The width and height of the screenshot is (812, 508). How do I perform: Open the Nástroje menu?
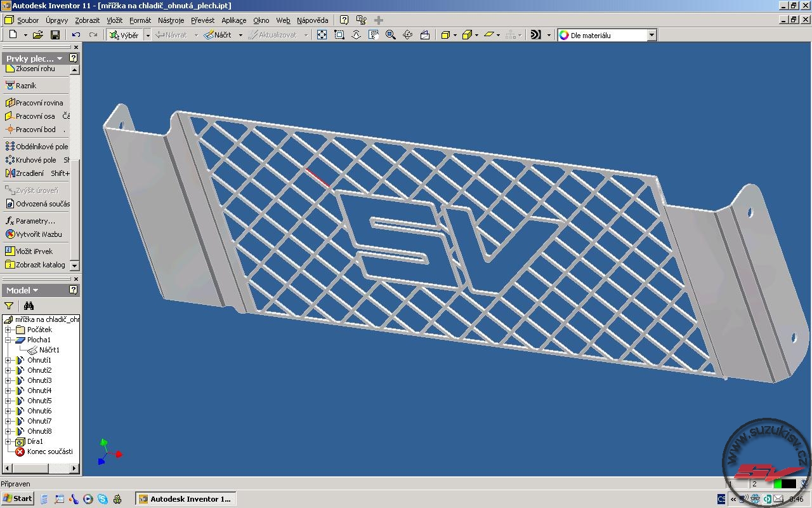171,20
